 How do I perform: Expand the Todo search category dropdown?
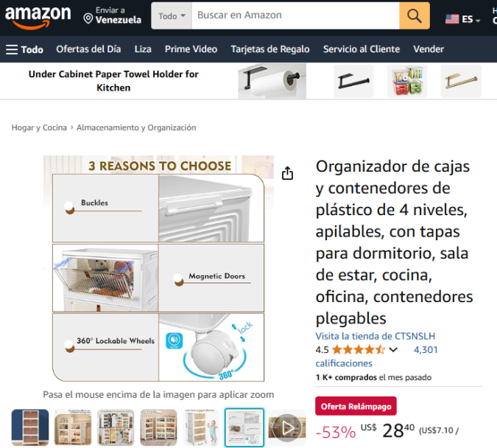point(172,16)
